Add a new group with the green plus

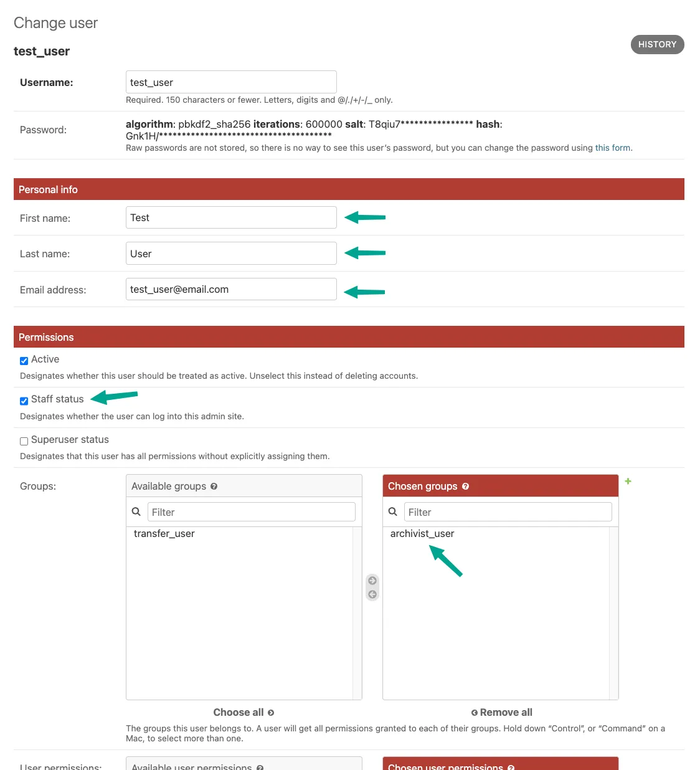click(628, 481)
